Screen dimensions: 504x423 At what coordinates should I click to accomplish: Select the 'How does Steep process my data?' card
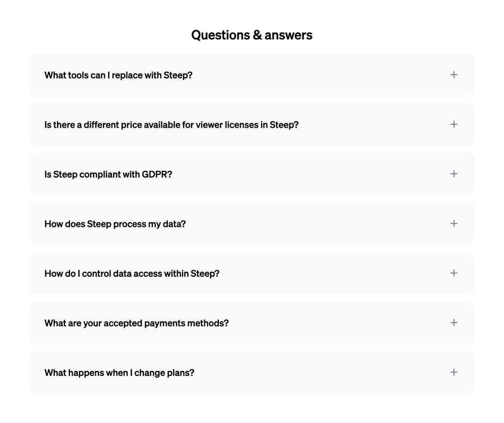[252, 224]
